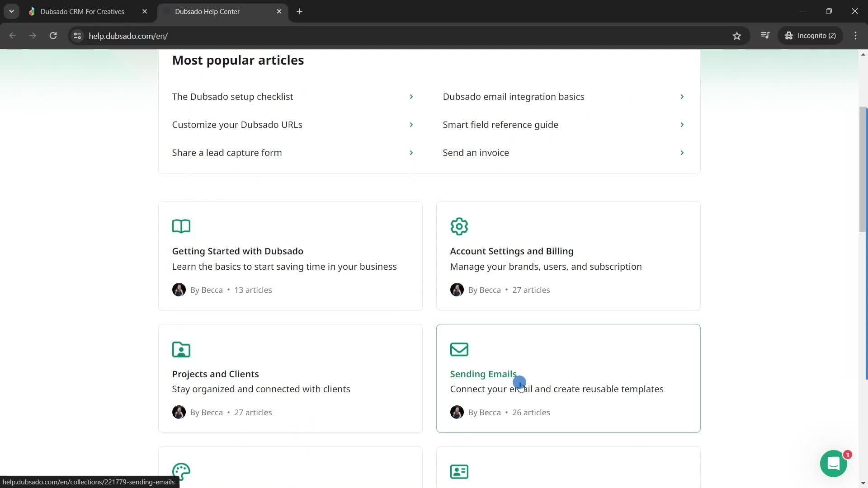Open Account Settings and Billing collection
The image size is (868, 488).
(x=511, y=251)
